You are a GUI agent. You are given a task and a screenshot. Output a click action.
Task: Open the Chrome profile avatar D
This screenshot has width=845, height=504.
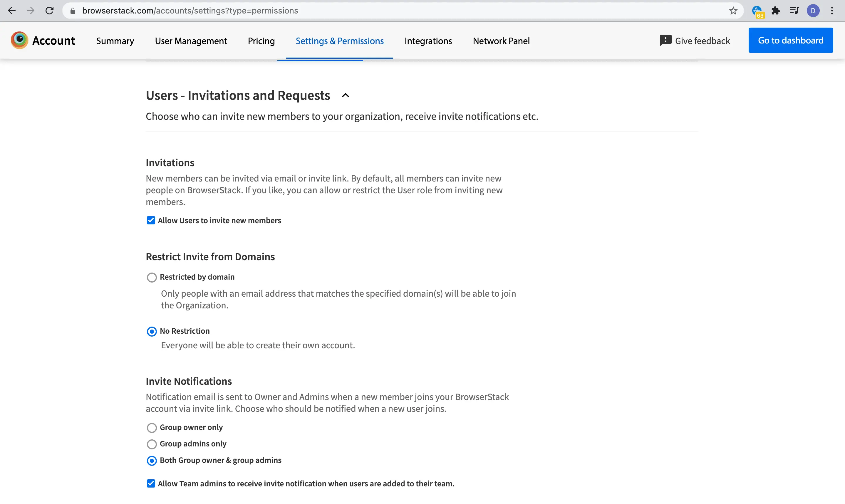tap(813, 11)
